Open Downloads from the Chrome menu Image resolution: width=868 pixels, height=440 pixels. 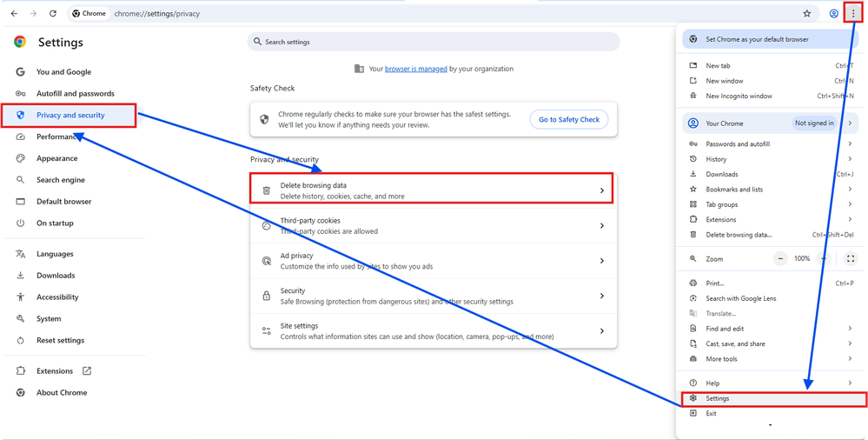(772, 174)
